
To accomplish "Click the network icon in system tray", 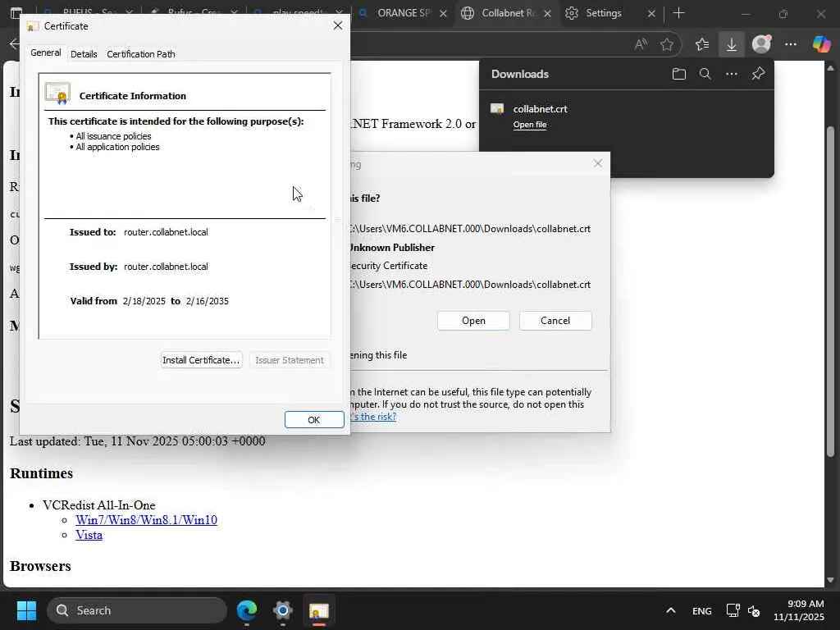I will 733,610.
